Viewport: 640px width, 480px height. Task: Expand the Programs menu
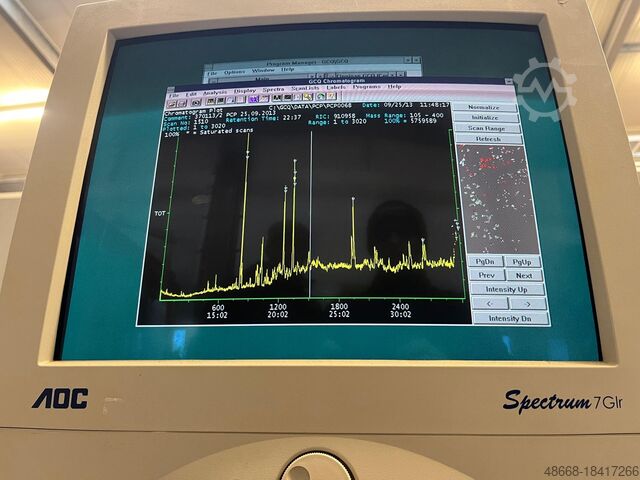click(x=366, y=87)
